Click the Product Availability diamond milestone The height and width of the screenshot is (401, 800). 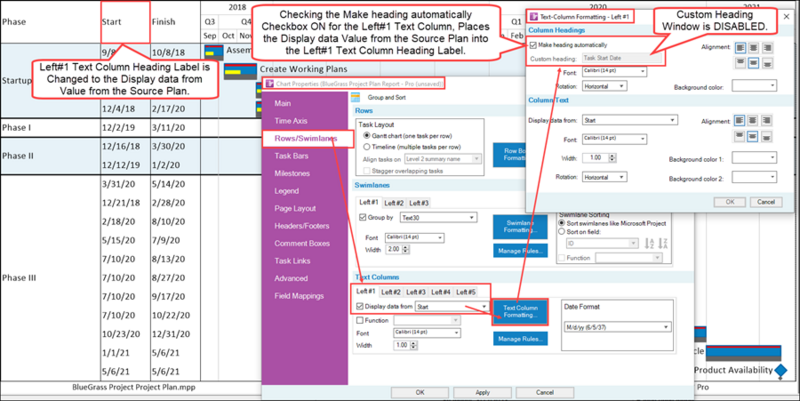pos(781,370)
